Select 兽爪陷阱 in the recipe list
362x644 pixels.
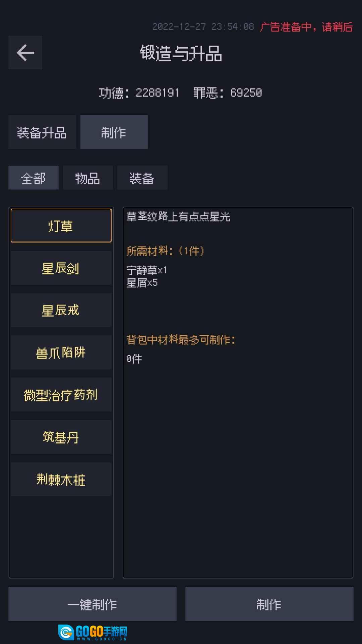tap(61, 353)
